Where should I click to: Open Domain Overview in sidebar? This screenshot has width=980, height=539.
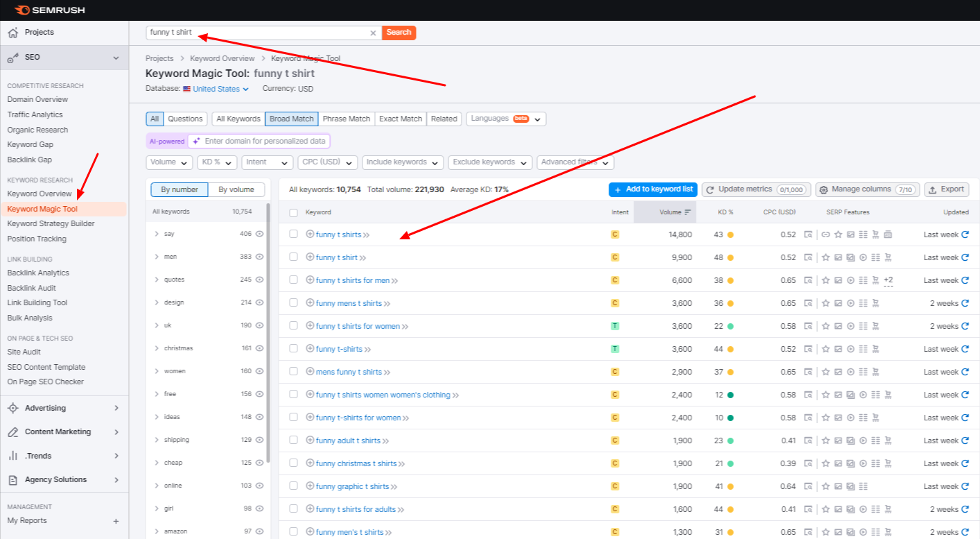click(x=37, y=99)
